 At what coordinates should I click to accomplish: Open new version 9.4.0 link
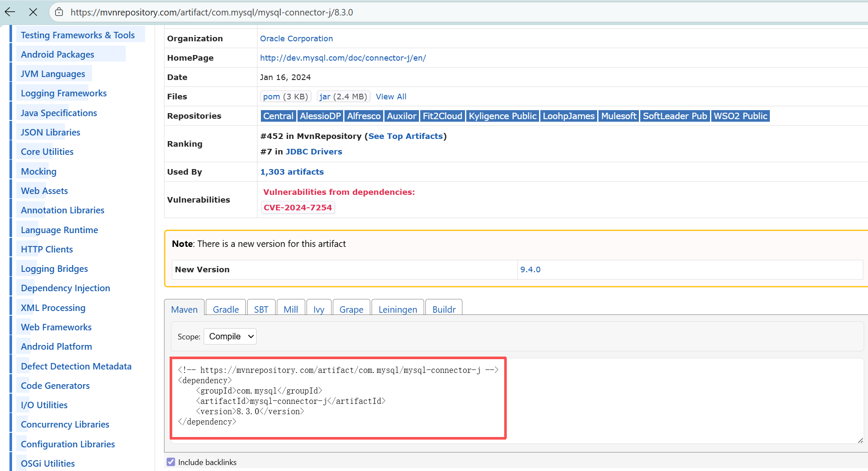(530, 269)
